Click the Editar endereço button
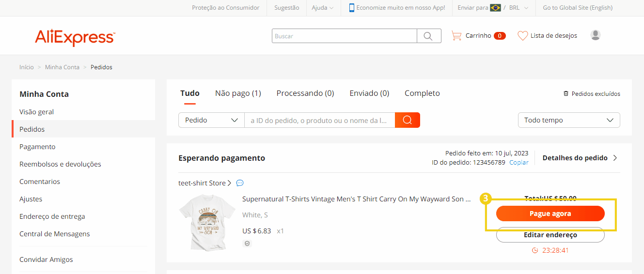This screenshot has height=274, width=644. (x=550, y=235)
